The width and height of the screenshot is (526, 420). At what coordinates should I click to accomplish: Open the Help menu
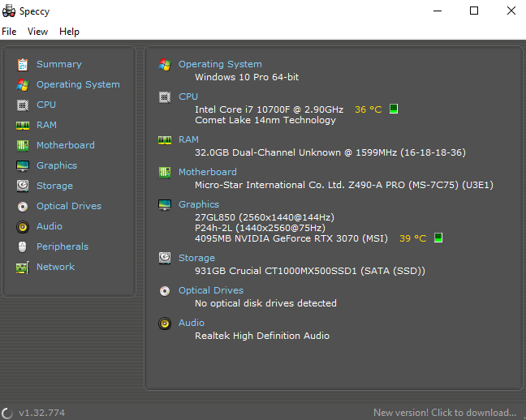point(70,32)
